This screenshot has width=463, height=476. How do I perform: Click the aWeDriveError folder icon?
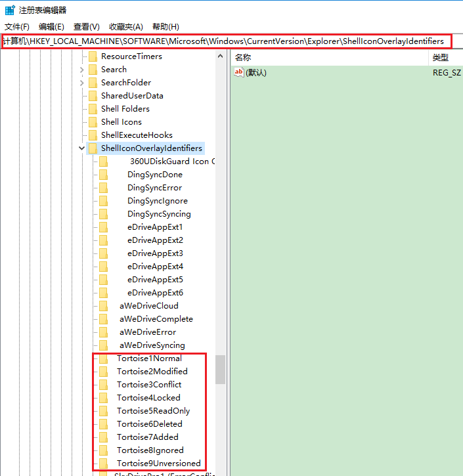pos(103,332)
